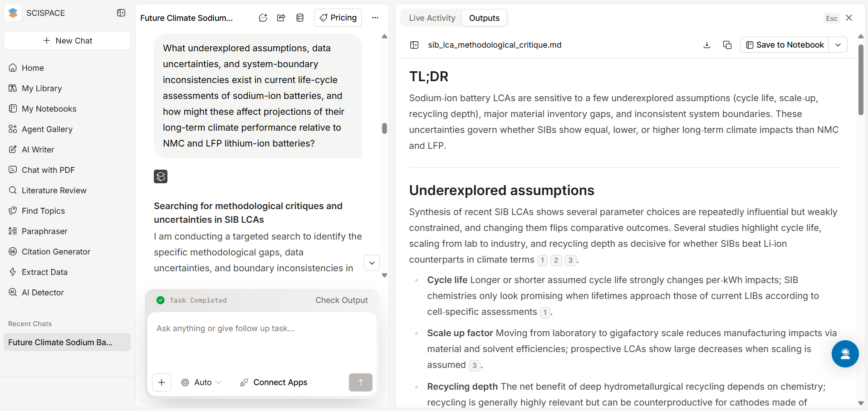This screenshot has height=411, width=868.
Task: Click the plus attachment button
Action: (x=162, y=382)
